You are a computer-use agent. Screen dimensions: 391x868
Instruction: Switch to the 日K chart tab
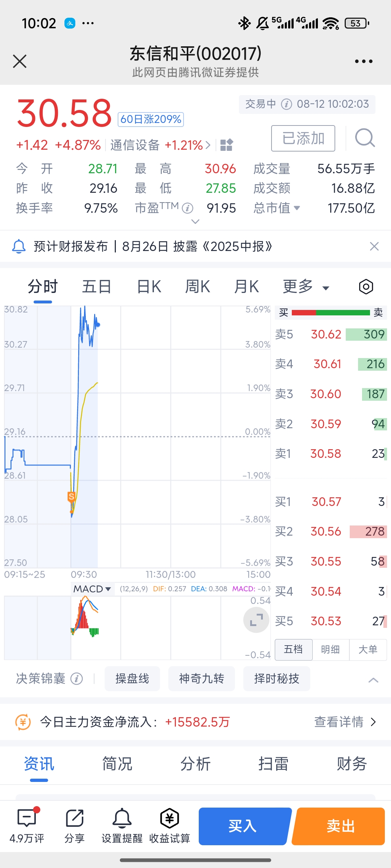coord(149,287)
